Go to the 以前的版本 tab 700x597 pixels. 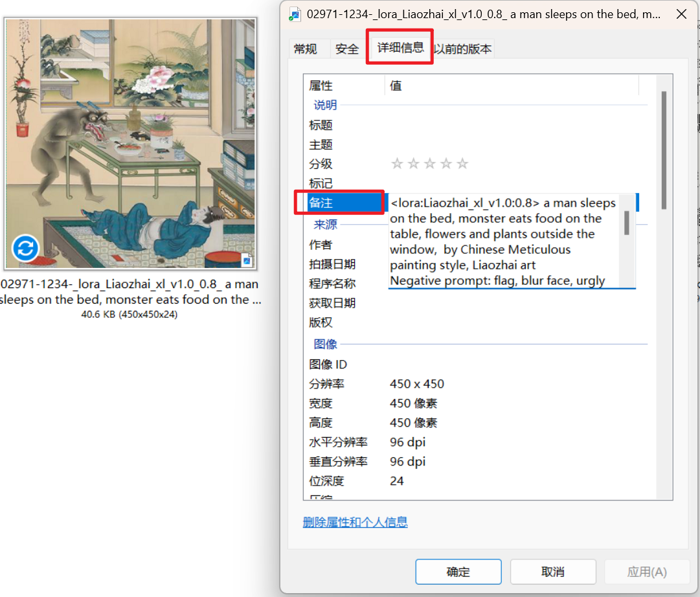point(463,49)
